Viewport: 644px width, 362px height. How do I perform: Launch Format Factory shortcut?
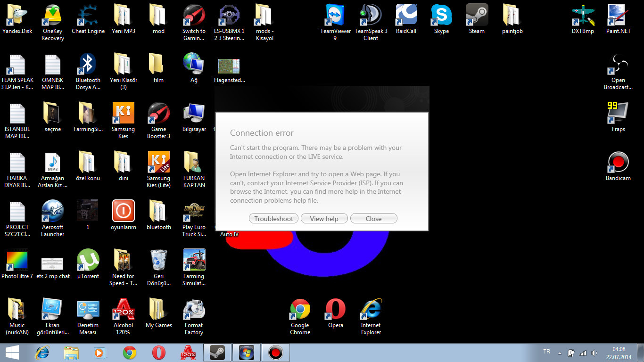click(x=194, y=317)
